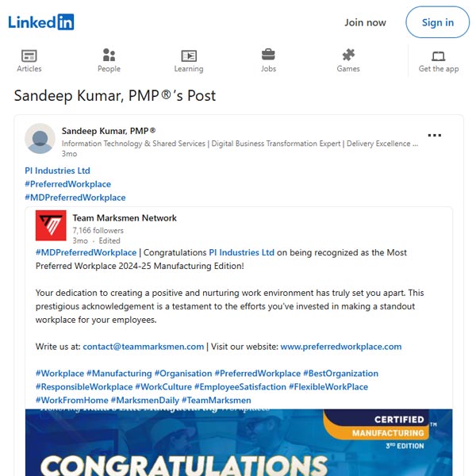Click the Team Marksmen Network name
Image resolution: width=476 pixels, height=476 pixels.
pyautogui.click(x=125, y=218)
